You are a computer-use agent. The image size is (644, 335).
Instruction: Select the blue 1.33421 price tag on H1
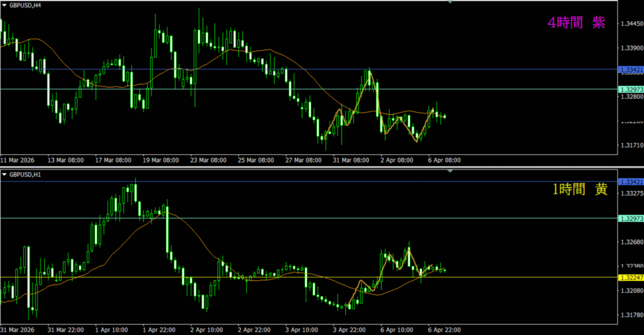pos(631,182)
